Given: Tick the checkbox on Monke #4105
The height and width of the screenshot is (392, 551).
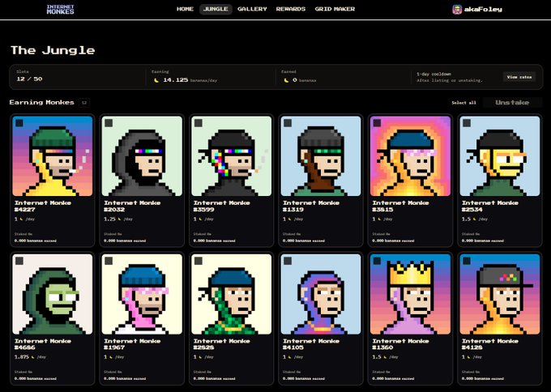Looking at the screenshot, I should click(x=288, y=261).
